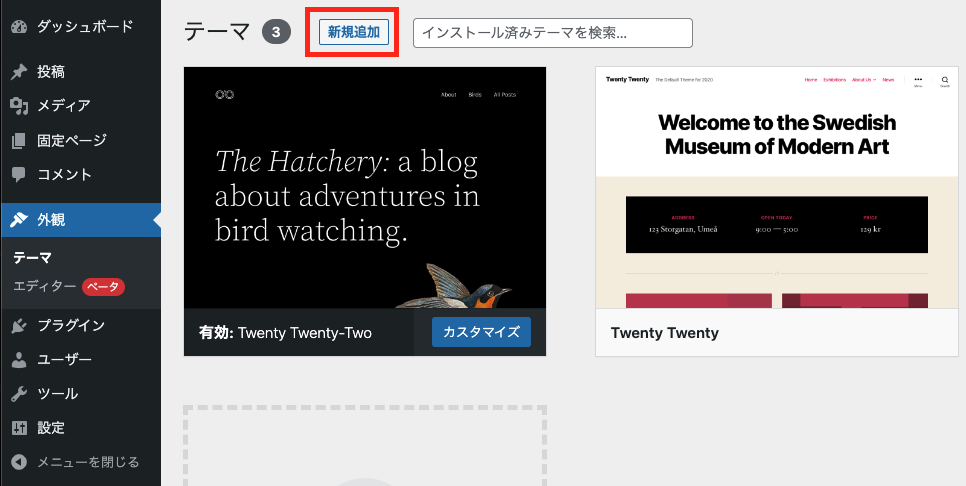Open the ダッシュボード dashboard gauge icon

click(19, 26)
